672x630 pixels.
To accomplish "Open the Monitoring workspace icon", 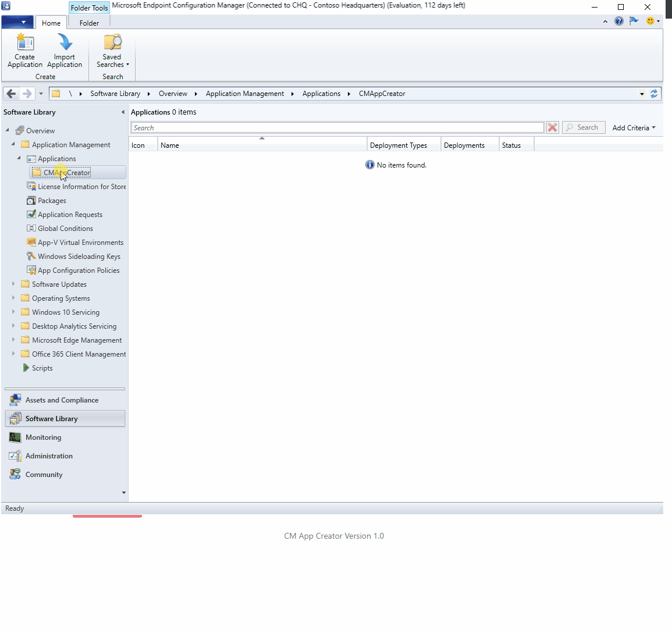I will [x=15, y=437].
